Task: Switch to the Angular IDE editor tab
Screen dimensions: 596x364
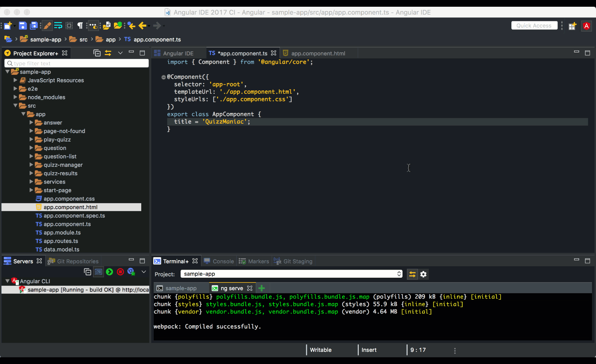Action: click(x=178, y=53)
